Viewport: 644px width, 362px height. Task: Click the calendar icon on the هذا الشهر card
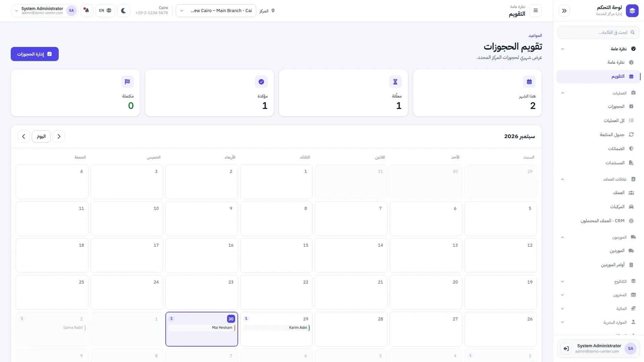[x=529, y=82]
